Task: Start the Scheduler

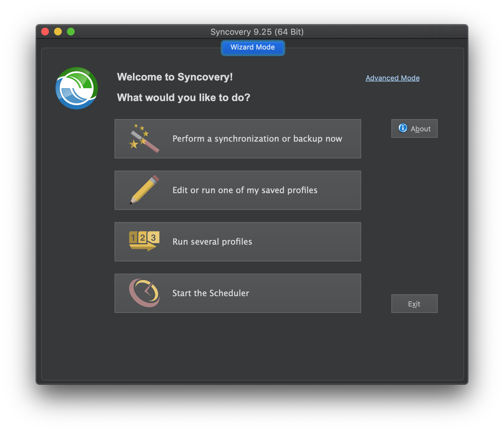Action: click(x=238, y=293)
